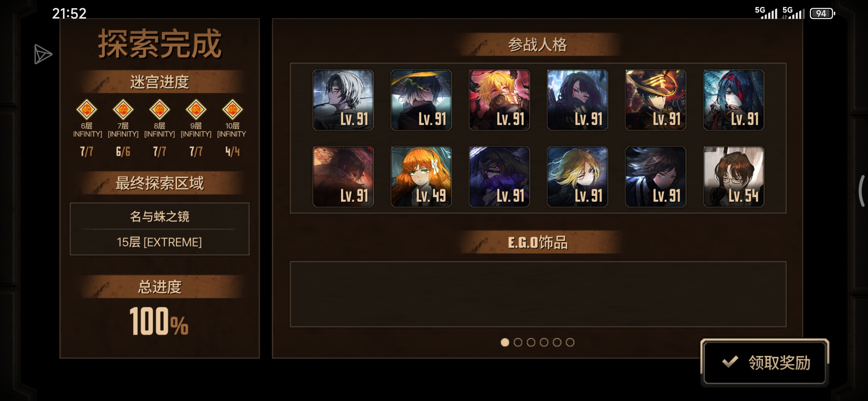Select the glasses-wearing Lv. 54 character portrait
The height and width of the screenshot is (401, 868).
click(734, 176)
